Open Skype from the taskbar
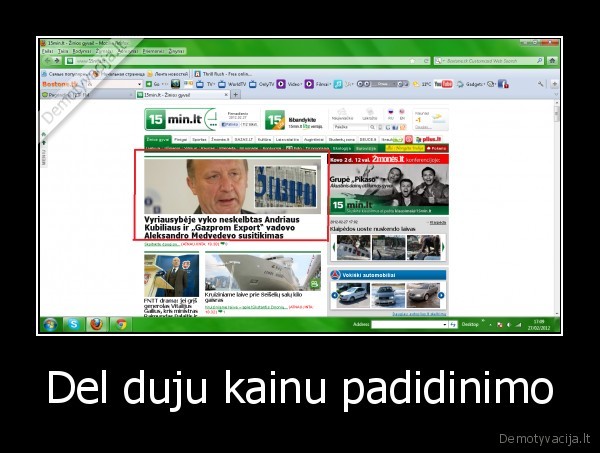Viewport: 600px width, 453px height. [x=73, y=324]
